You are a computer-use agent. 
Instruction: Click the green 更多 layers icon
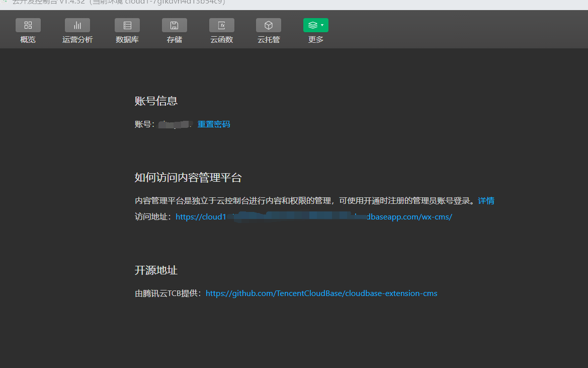click(x=312, y=25)
